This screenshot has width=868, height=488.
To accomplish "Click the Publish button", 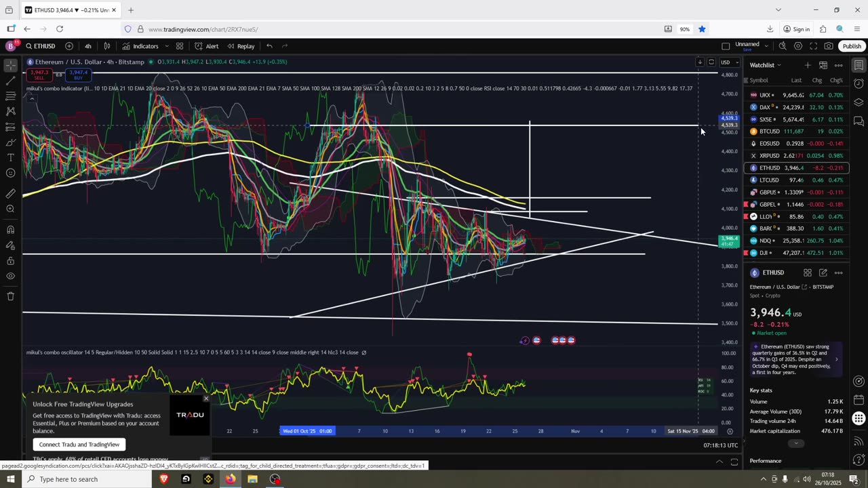I will click(x=852, y=46).
